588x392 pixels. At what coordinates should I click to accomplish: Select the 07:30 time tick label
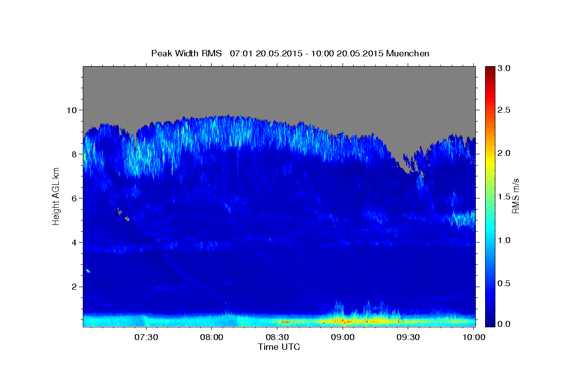coord(146,338)
